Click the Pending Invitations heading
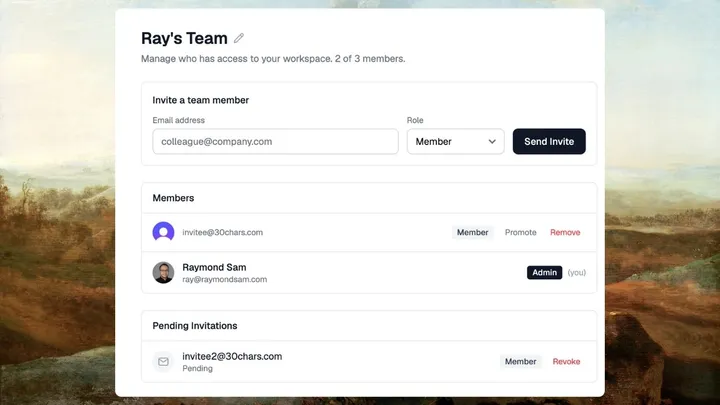This screenshot has height=405, width=720. point(195,326)
